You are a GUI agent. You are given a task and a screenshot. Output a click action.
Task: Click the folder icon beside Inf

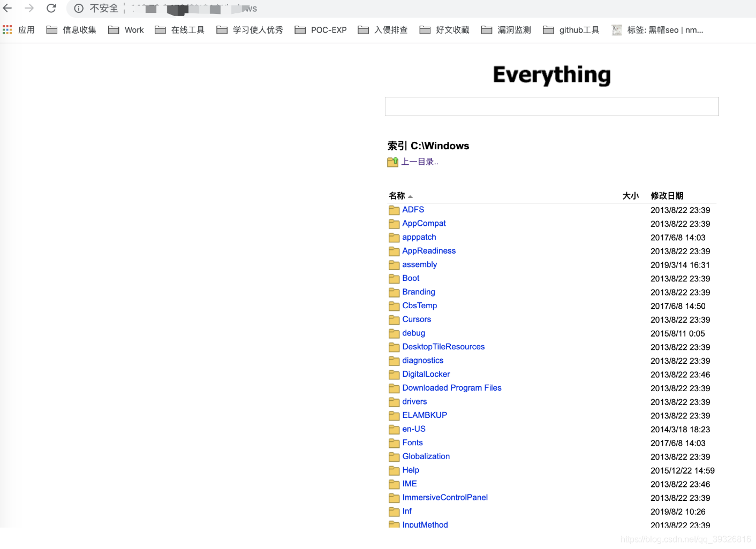pyautogui.click(x=394, y=512)
